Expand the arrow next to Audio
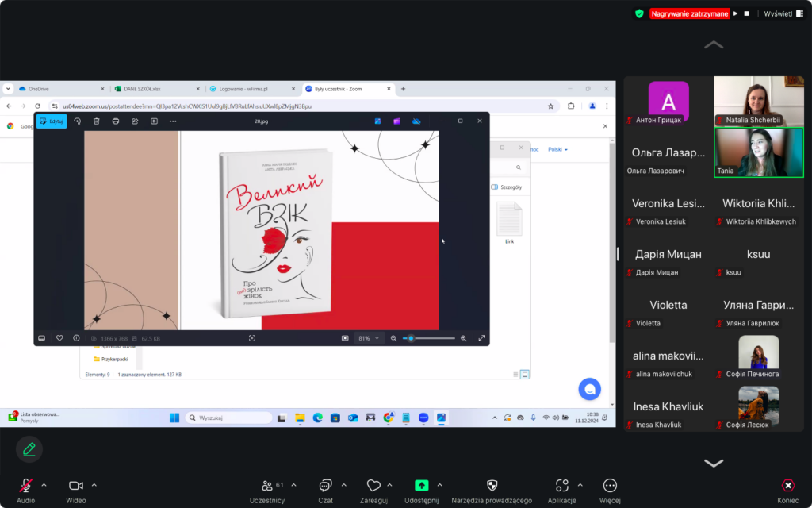Viewport: 812px width, 508px height. click(x=44, y=484)
